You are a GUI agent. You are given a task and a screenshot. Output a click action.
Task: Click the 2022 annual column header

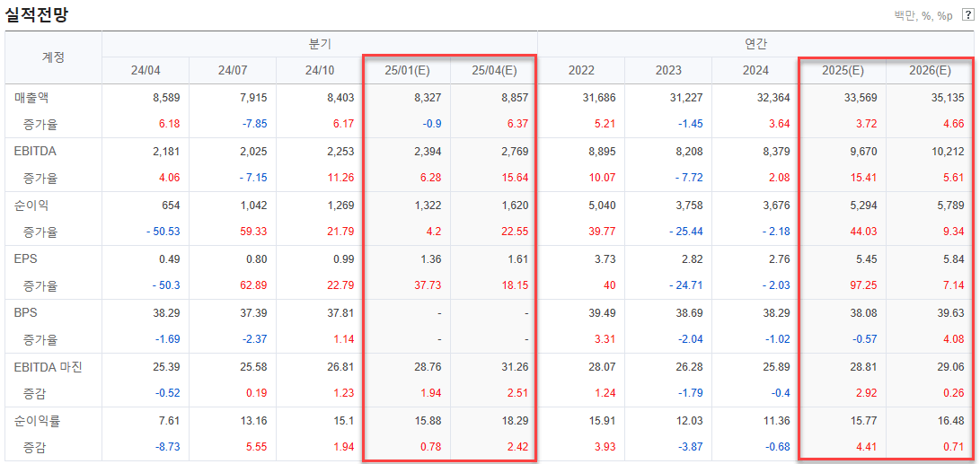pos(581,70)
